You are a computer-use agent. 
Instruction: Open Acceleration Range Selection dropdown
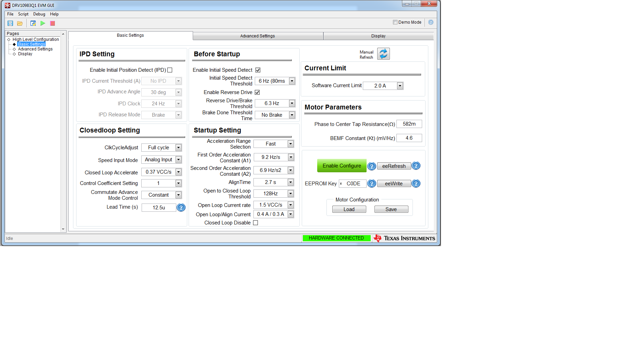pyautogui.click(x=274, y=144)
